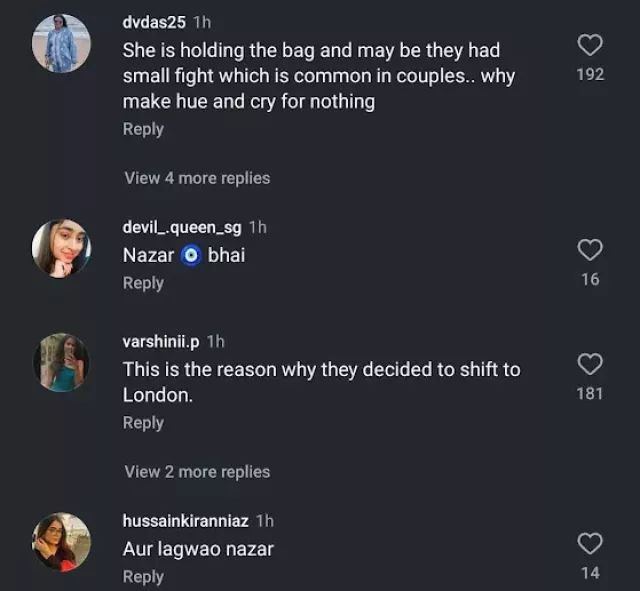The height and width of the screenshot is (591, 640).
Task: Open the hussainkiranniaz username link
Action: click(185, 521)
